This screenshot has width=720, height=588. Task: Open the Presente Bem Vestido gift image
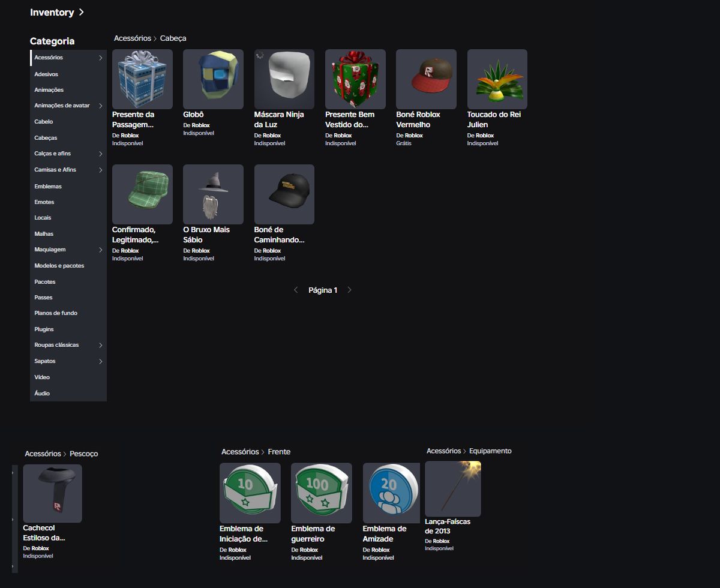[355, 79]
